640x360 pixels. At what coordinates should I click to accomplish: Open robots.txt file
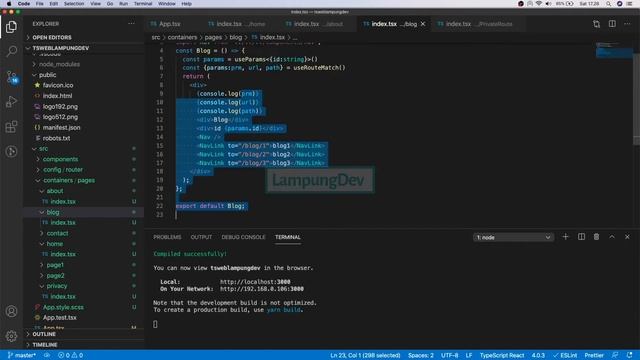pos(56,138)
